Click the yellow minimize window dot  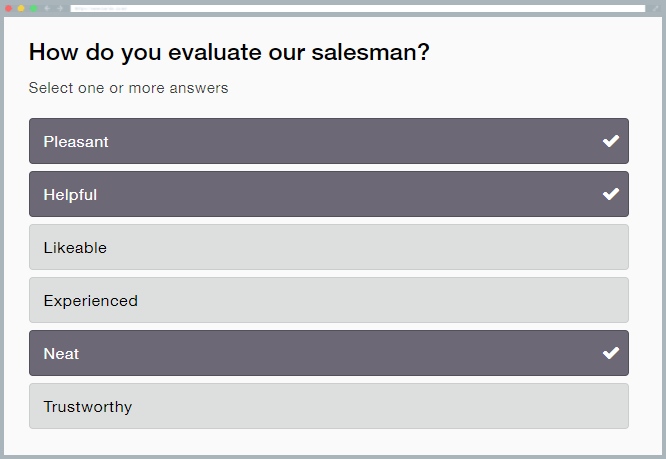point(21,8)
